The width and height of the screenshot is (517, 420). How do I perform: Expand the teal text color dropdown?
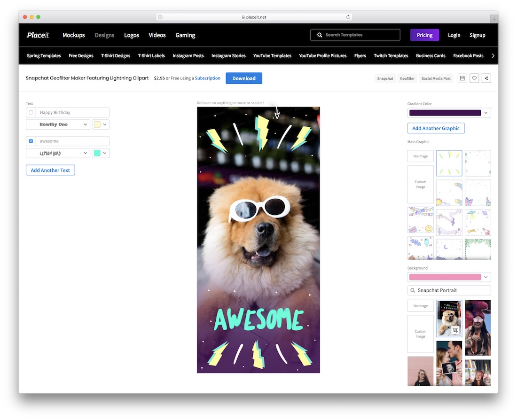[x=104, y=153]
